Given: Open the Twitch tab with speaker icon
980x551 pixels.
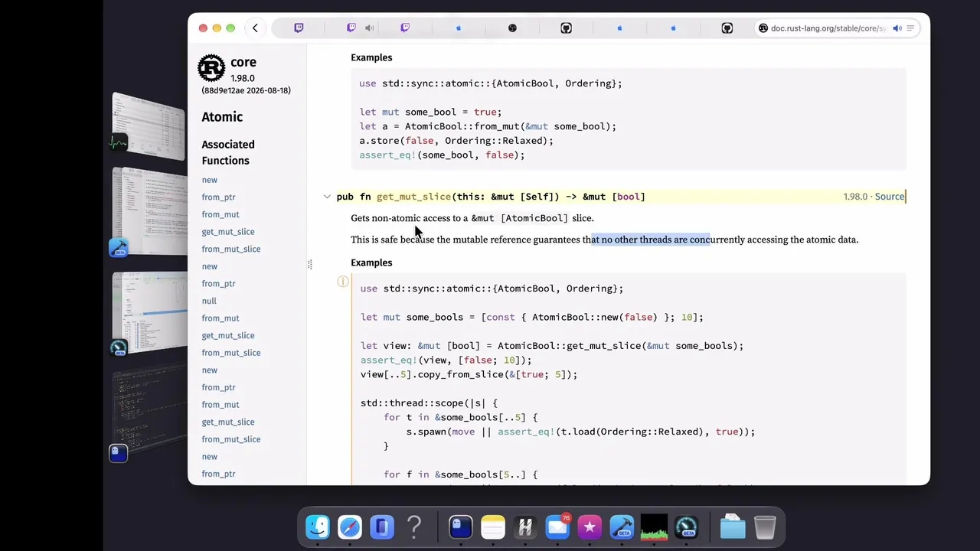Looking at the screenshot, I should pos(351,28).
